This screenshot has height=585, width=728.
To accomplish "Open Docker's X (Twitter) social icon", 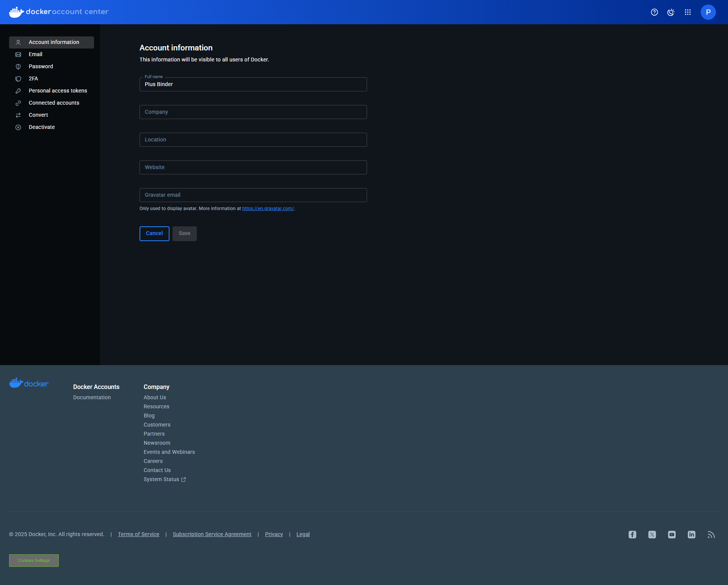I will click(x=652, y=535).
